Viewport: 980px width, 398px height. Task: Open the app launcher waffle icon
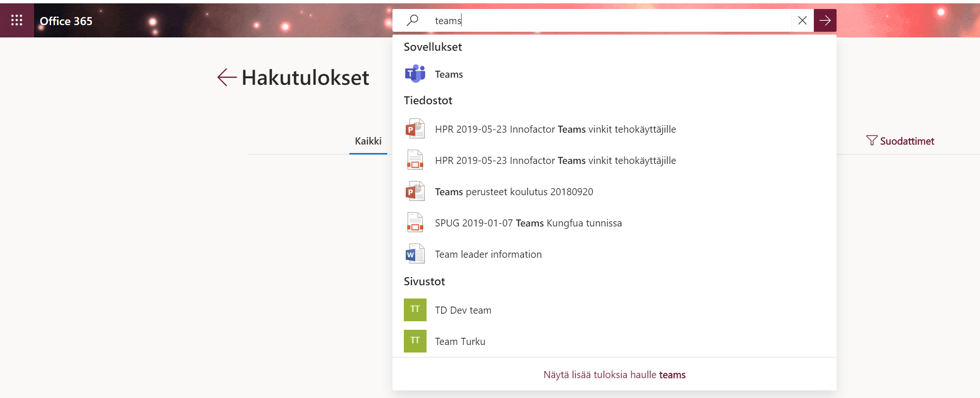17,20
